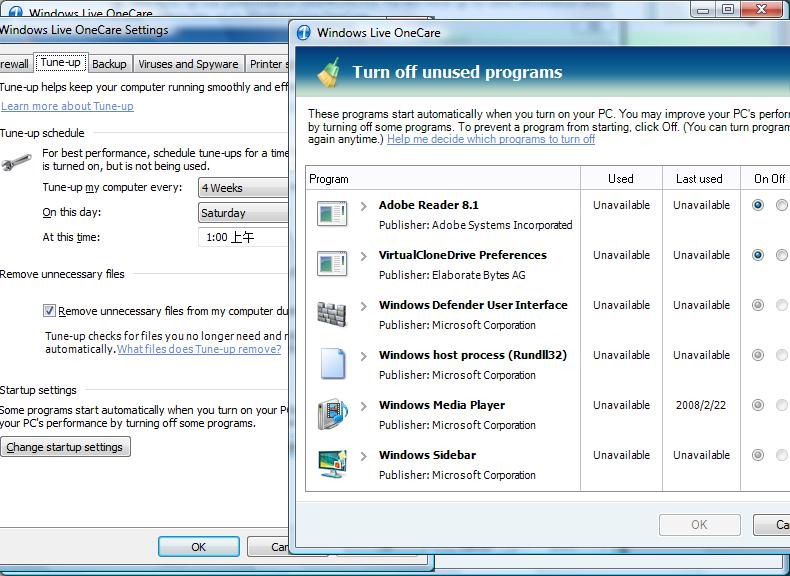
Task: Minimize the main OneCare window
Action: tap(704, 10)
